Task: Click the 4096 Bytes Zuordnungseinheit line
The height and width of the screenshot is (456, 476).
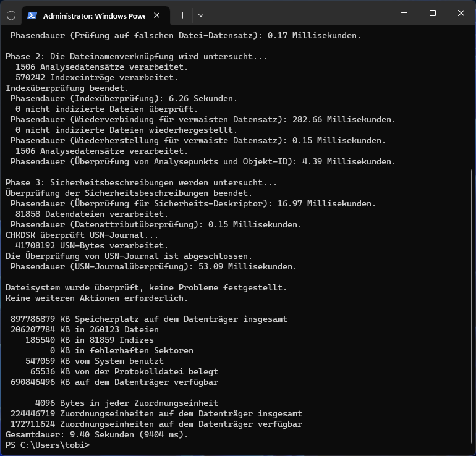Action: point(127,403)
